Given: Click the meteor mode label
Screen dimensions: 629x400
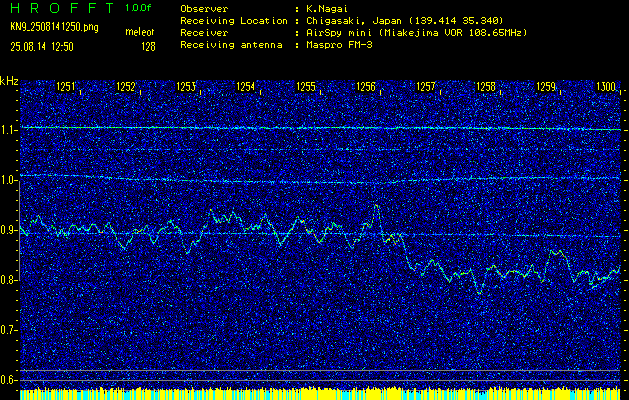Looking at the screenshot, I should (x=140, y=32).
